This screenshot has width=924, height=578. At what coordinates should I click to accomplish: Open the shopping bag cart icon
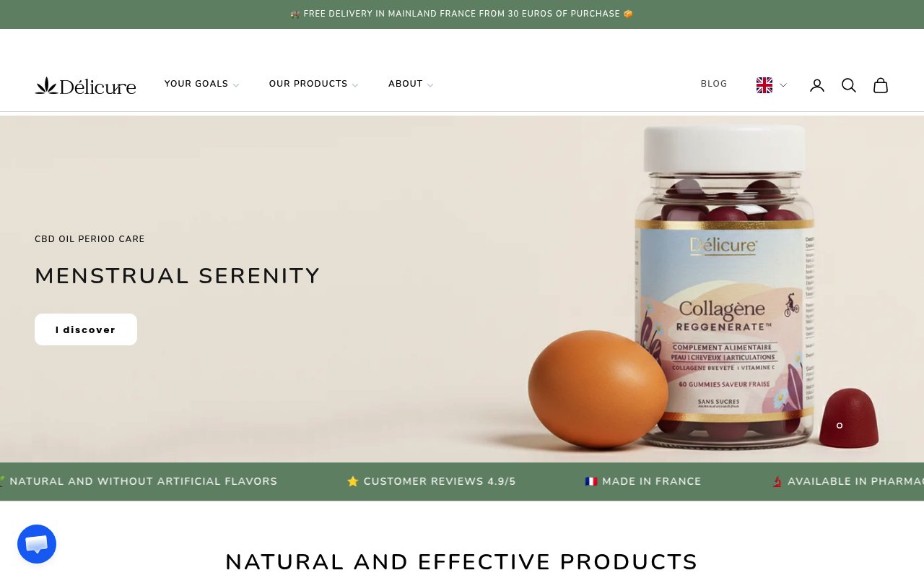(881, 85)
